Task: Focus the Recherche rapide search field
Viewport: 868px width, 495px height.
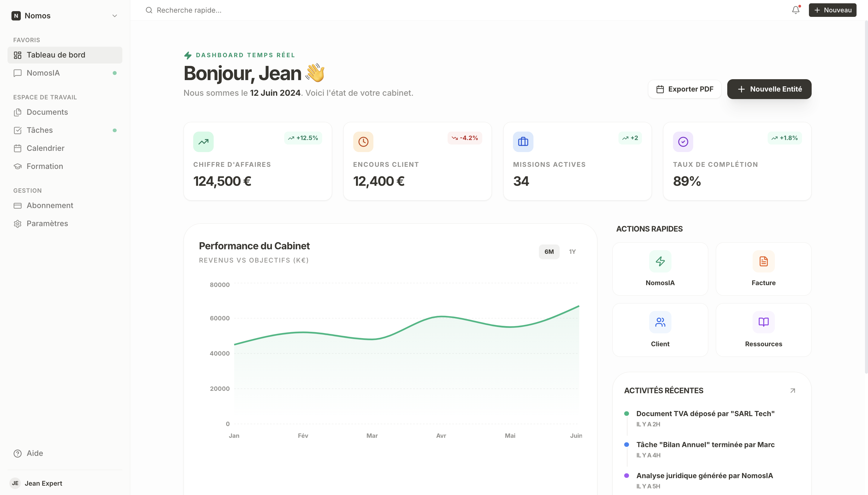Action: [189, 10]
